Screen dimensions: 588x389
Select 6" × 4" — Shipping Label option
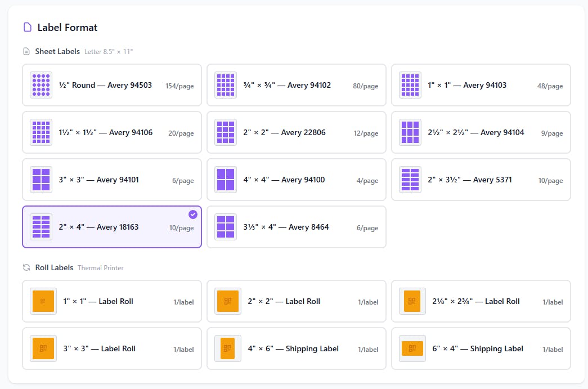coord(481,348)
